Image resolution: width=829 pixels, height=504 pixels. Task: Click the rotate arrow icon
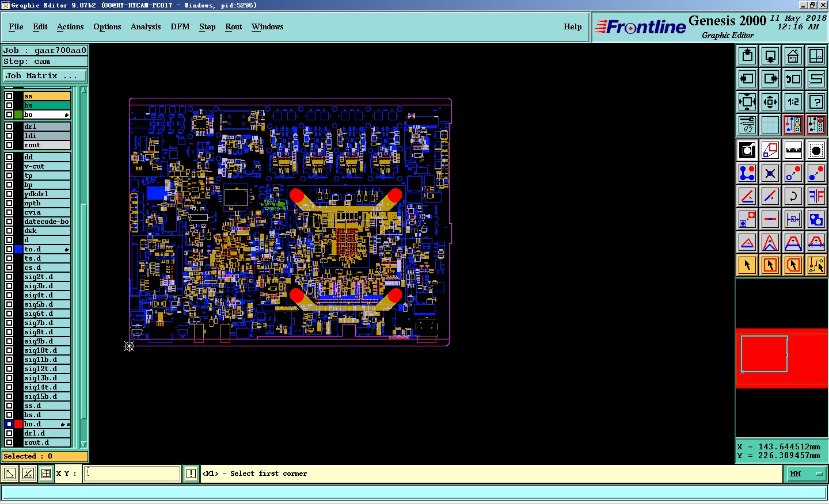tap(793, 196)
